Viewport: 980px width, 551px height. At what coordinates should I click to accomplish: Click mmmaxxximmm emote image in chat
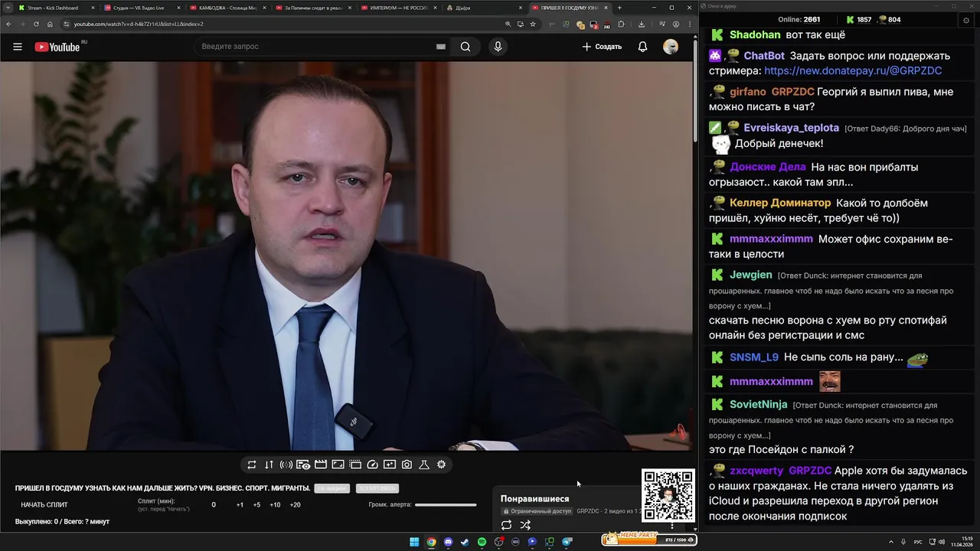tap(830, 381)
